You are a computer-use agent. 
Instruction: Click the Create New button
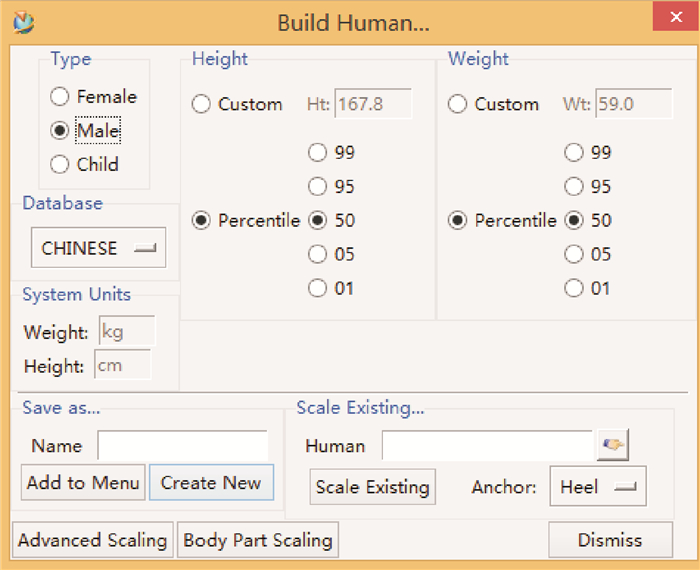211,483
